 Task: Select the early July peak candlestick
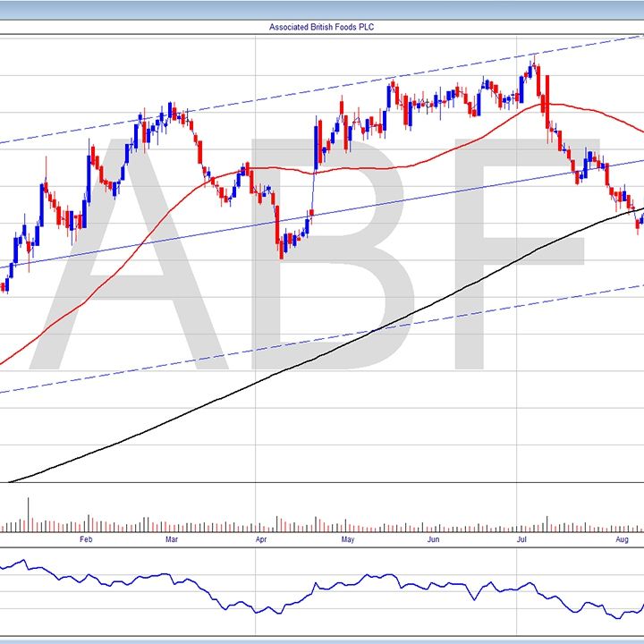coord(533,67)
